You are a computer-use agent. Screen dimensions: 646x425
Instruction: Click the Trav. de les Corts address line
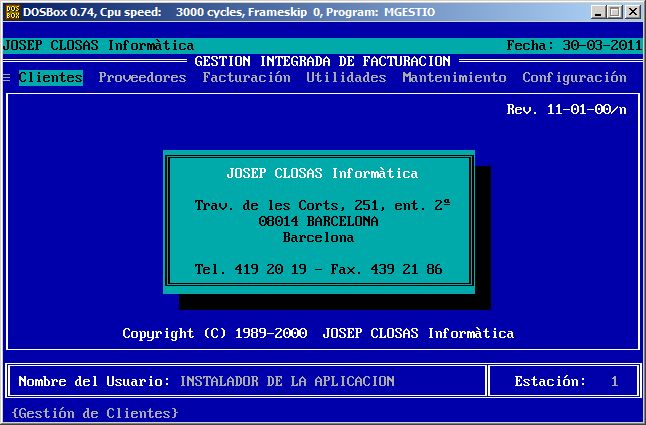(x=322, y=205)
